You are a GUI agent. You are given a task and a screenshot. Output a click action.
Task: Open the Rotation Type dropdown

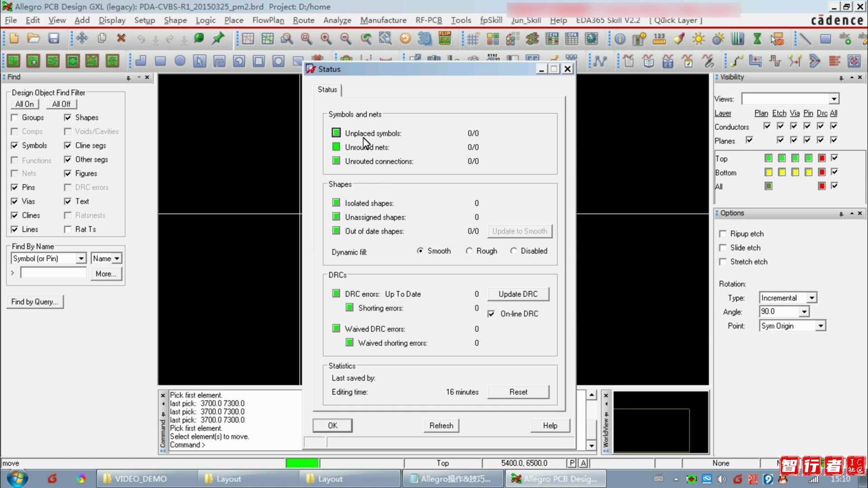pyautogui.click(x=812, y=298)
